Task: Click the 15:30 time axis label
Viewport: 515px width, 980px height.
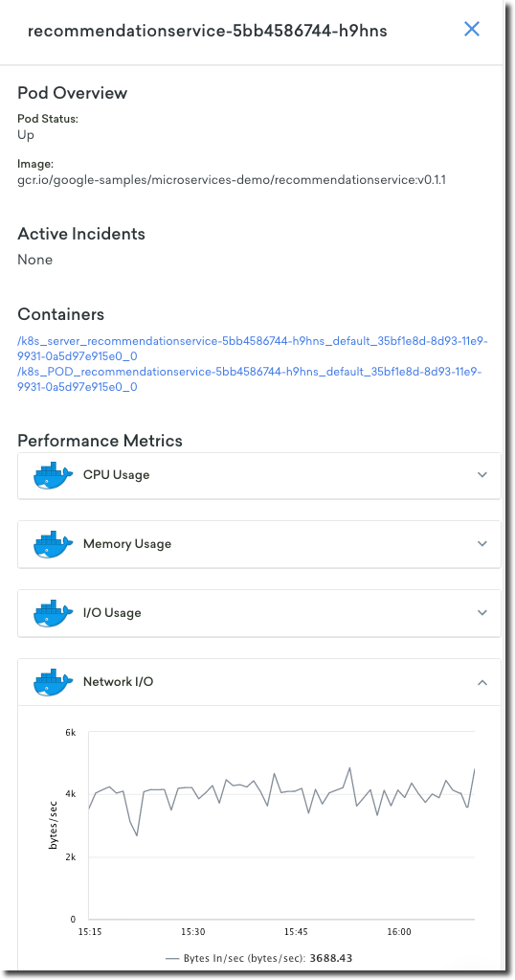Action: click(193, 932)
